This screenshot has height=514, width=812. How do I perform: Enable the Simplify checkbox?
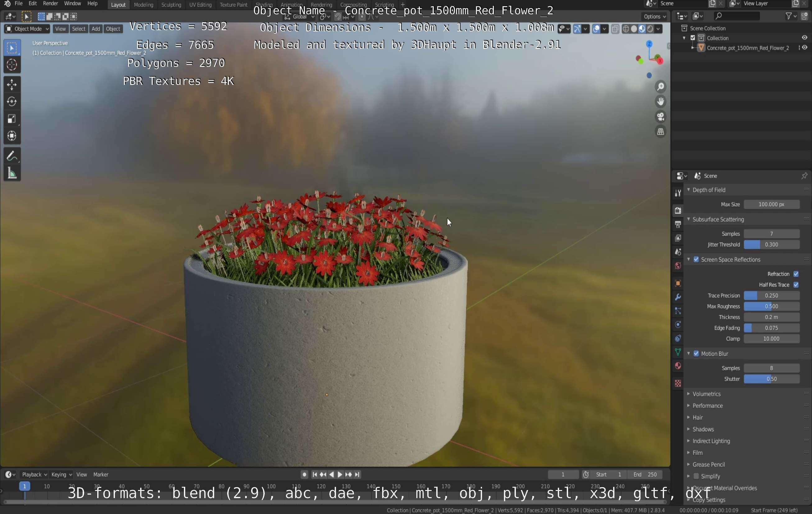696,476
